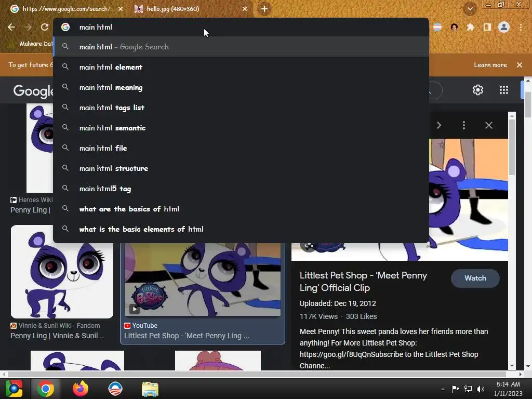Choose the 'main html meaning' suggestion
Screen dimensions: 532x399
[x=241, y=87]
